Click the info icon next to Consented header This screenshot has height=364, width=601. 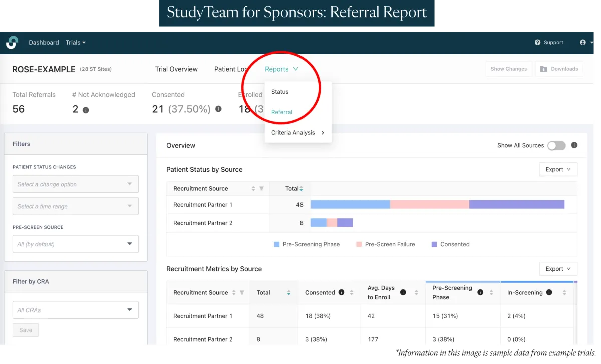pos(340,292)
